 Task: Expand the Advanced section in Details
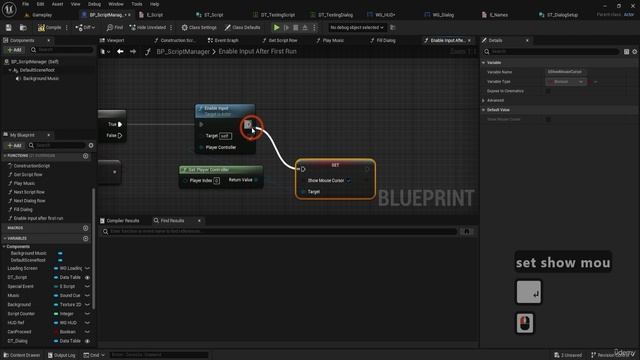coord(484,100)
